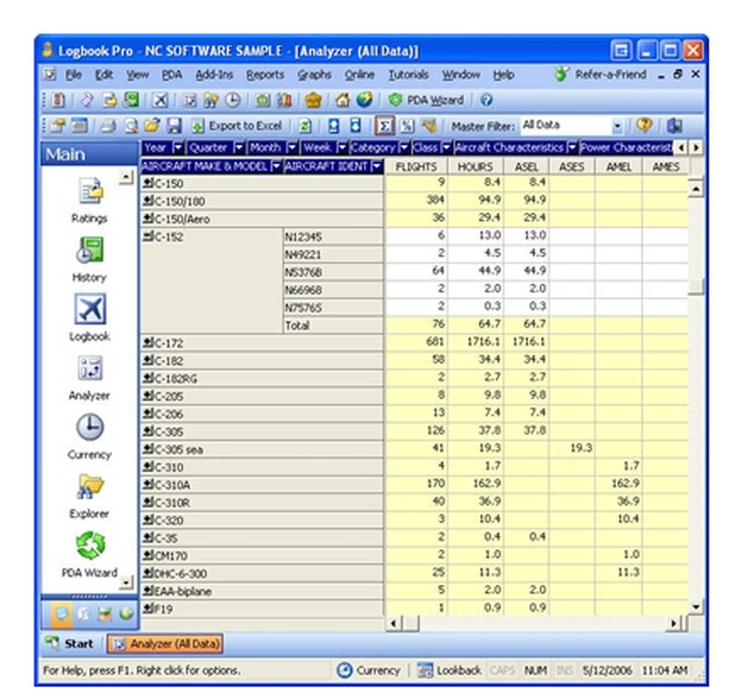Click the green Refresh icon
748x700 pixels.
(x=305, y=126)
